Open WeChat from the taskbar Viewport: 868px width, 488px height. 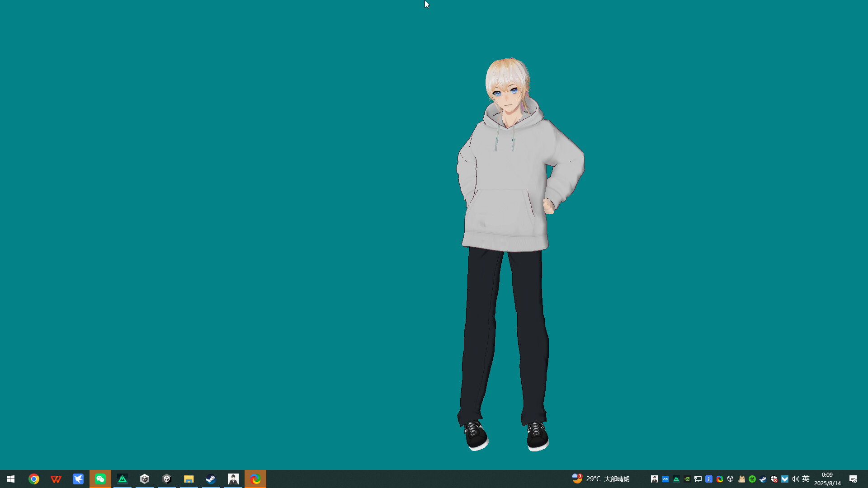(100, 479)
